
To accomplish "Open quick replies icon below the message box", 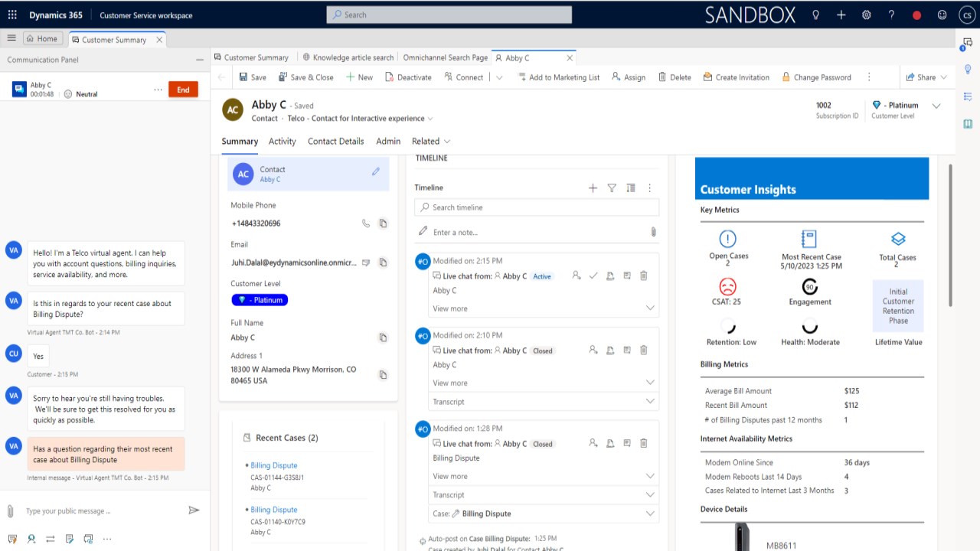I will (12, 539).
